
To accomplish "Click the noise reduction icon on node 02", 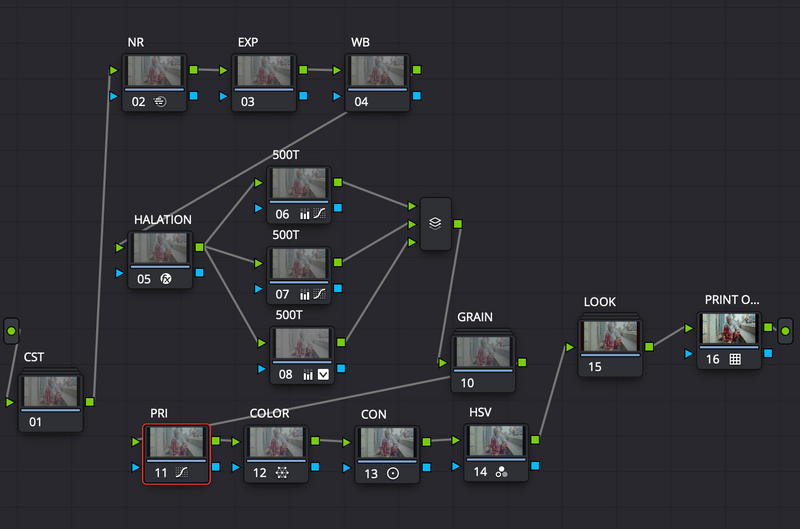I will 160,102.
